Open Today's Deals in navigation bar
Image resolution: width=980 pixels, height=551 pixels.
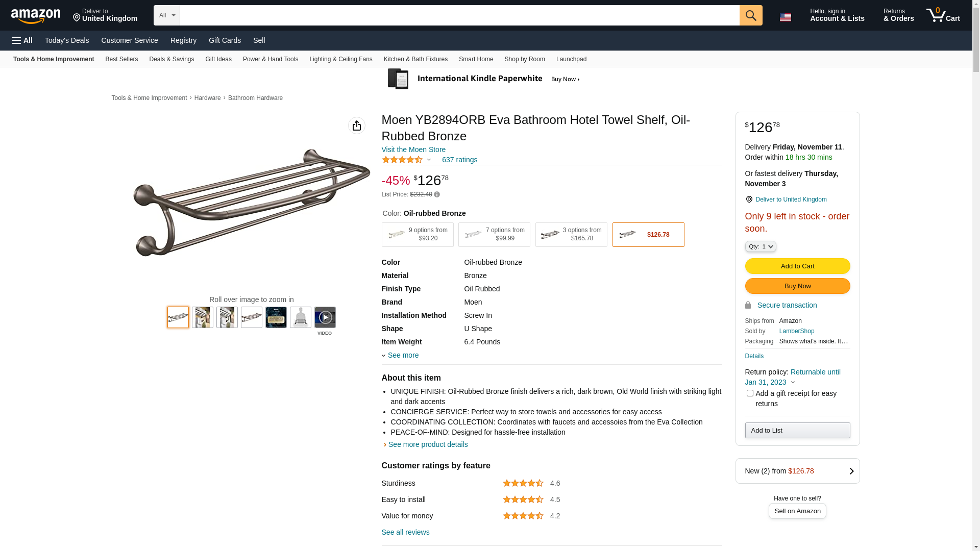coord(67,40)
